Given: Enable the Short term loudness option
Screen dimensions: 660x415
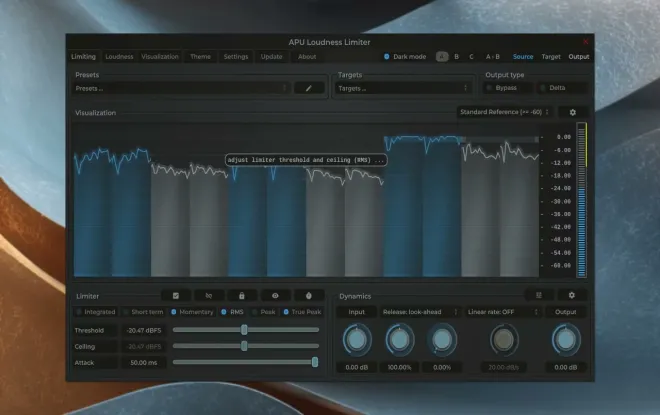Looking at the screenshot, I should click(x=144, y=312).
